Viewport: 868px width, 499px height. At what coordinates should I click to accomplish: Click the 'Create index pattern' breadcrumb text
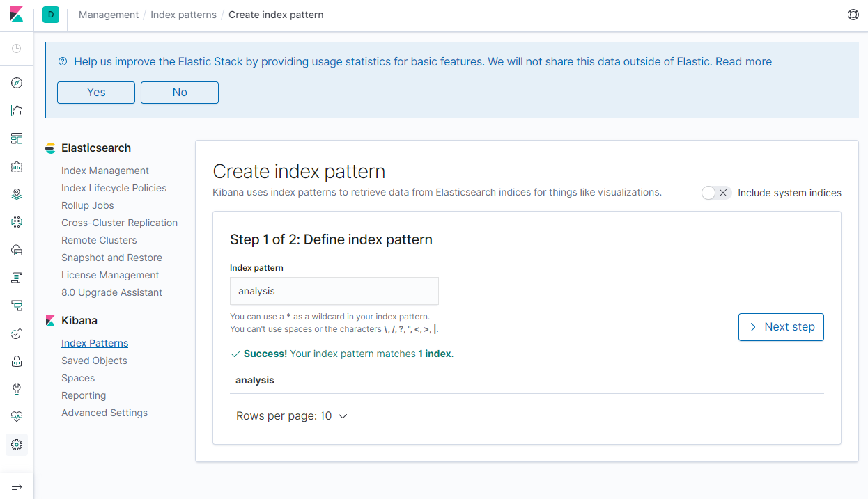(276, 15)
